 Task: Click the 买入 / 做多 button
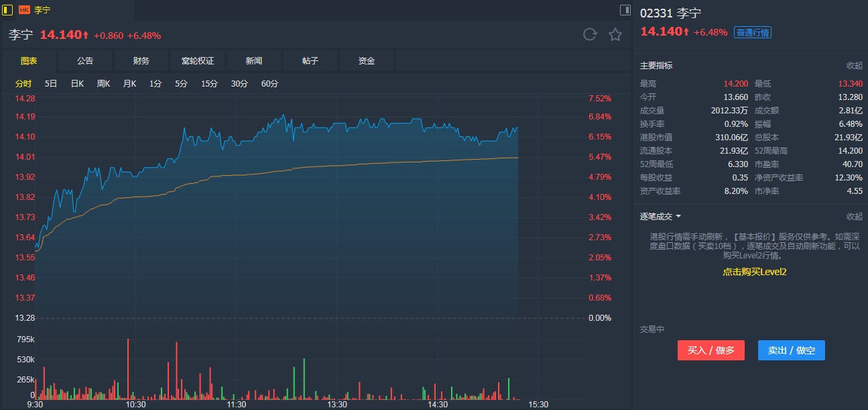(710, 350)
